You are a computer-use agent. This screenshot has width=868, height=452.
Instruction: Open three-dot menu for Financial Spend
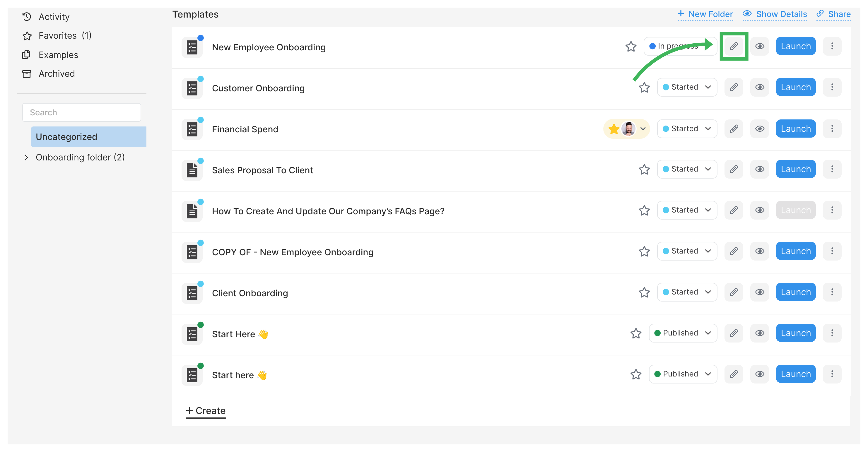pyautogui.click(x=832, y=129)
